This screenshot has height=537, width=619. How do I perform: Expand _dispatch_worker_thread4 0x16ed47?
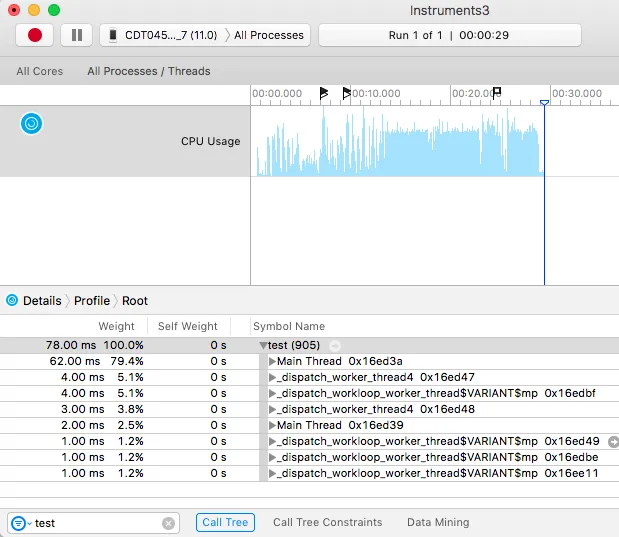(x=272, y=377)
